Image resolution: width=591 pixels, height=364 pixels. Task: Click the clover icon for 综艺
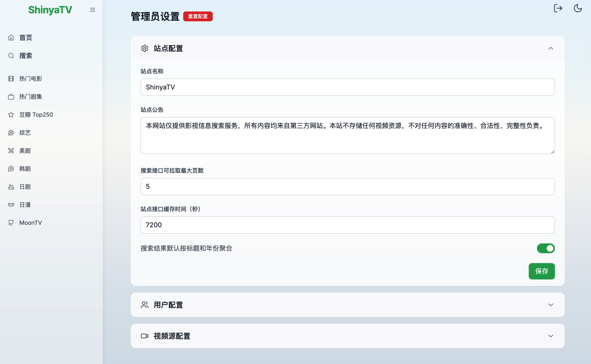point(11,133)
